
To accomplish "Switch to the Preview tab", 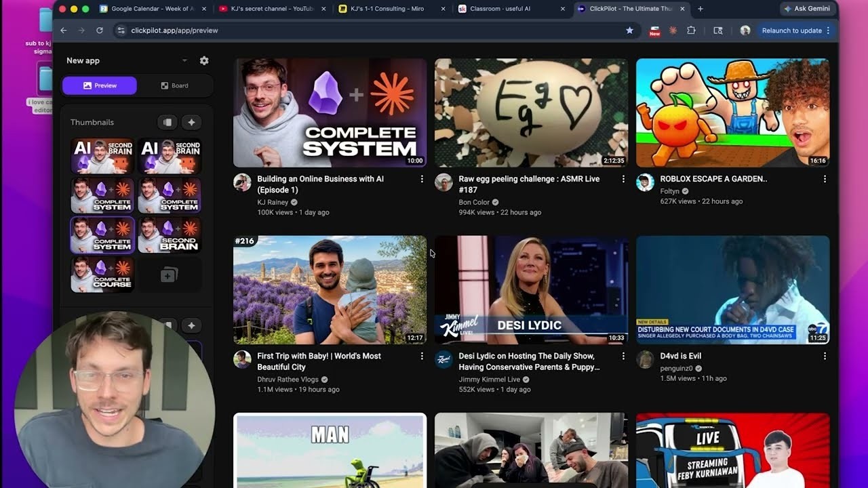I will click(x=100, y=85).
